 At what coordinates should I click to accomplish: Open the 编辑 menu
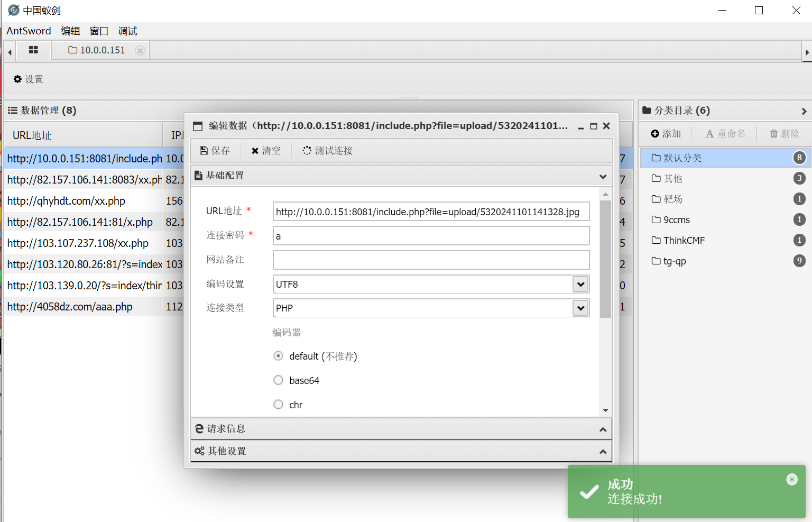pyautogui.click(x=70, y=31)
